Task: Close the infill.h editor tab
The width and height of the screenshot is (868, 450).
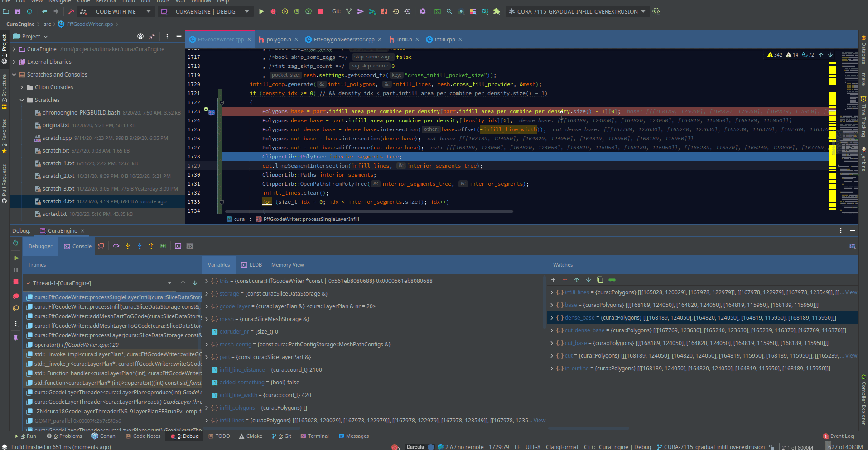Action: point(417,39)
